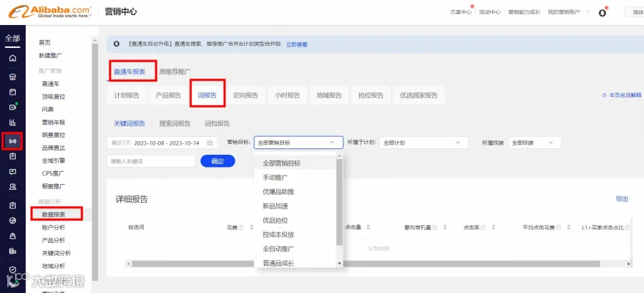The width and height of the screenshot is (644, 293).
Task: Switch to the 产品报告 tab
Action: [x=168, y=95]
